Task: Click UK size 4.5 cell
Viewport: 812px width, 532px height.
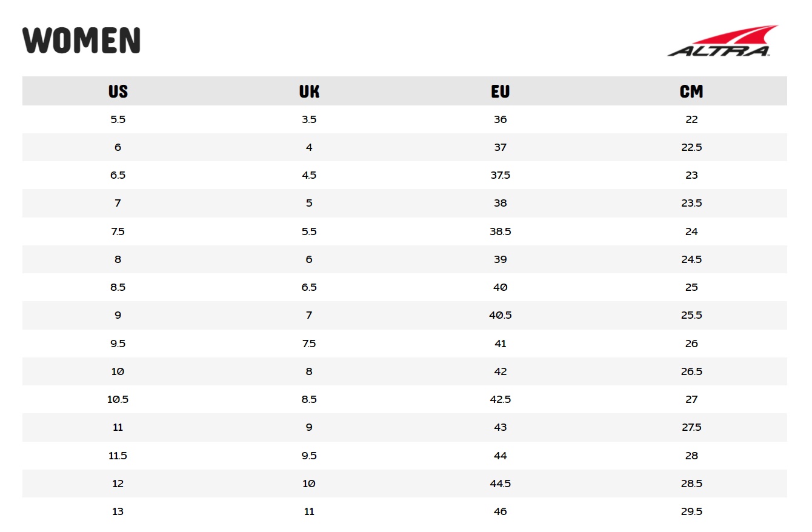Action: (x=309, y=175)
